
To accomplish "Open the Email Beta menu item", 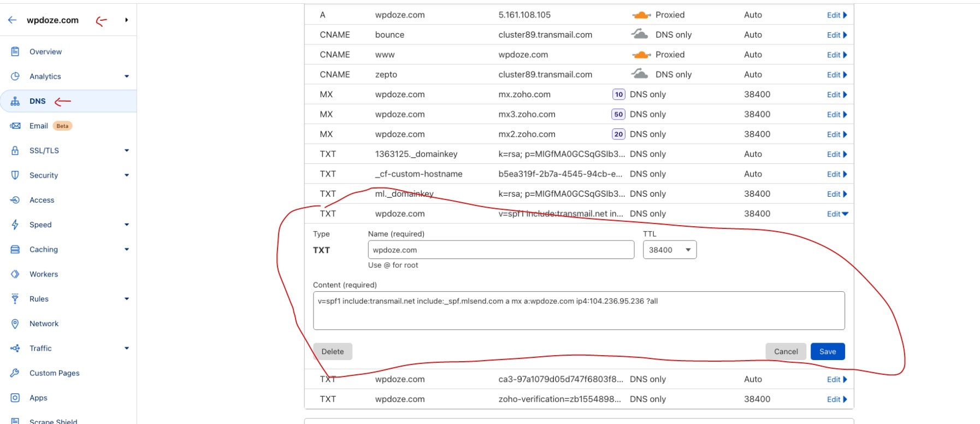I will click(x=39, y=126).
